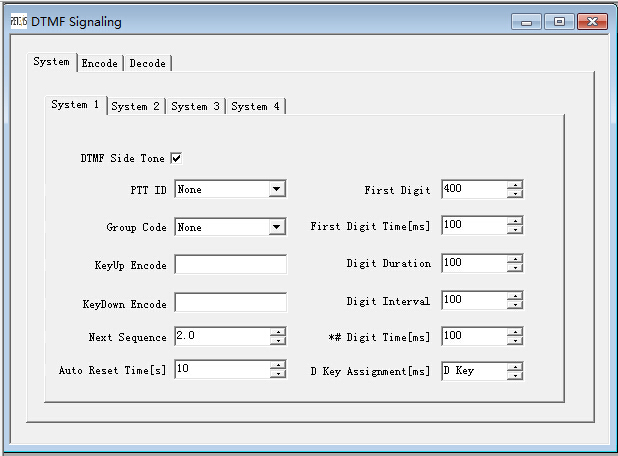Focus the KeyDown Encode text box

pos(230,303)
